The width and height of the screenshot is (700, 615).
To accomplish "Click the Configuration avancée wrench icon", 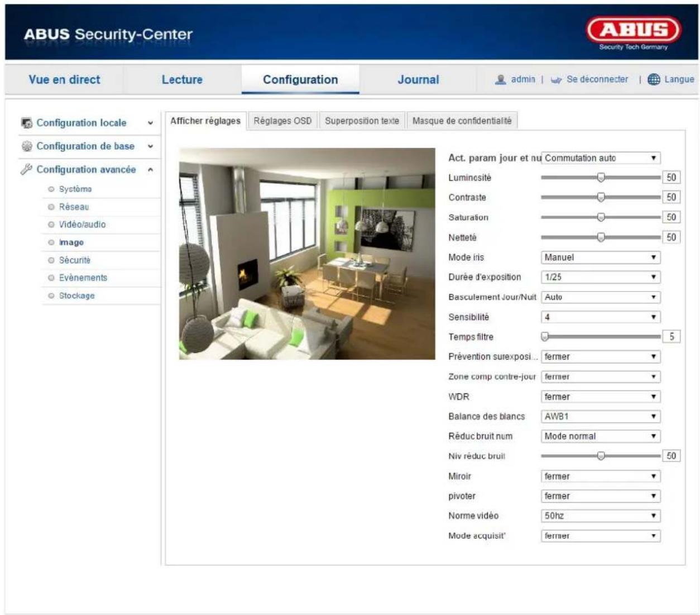I will click(x=26, y=169).
